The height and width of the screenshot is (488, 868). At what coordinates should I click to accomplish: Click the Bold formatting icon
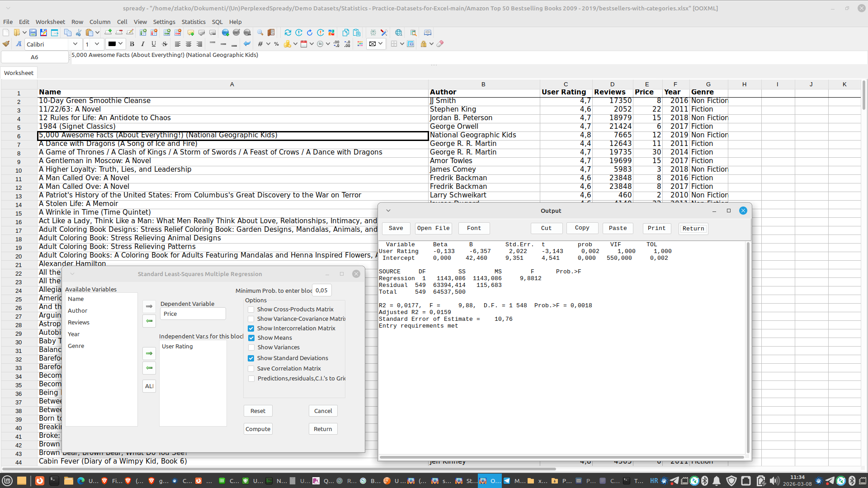click(x=132, y=44)
